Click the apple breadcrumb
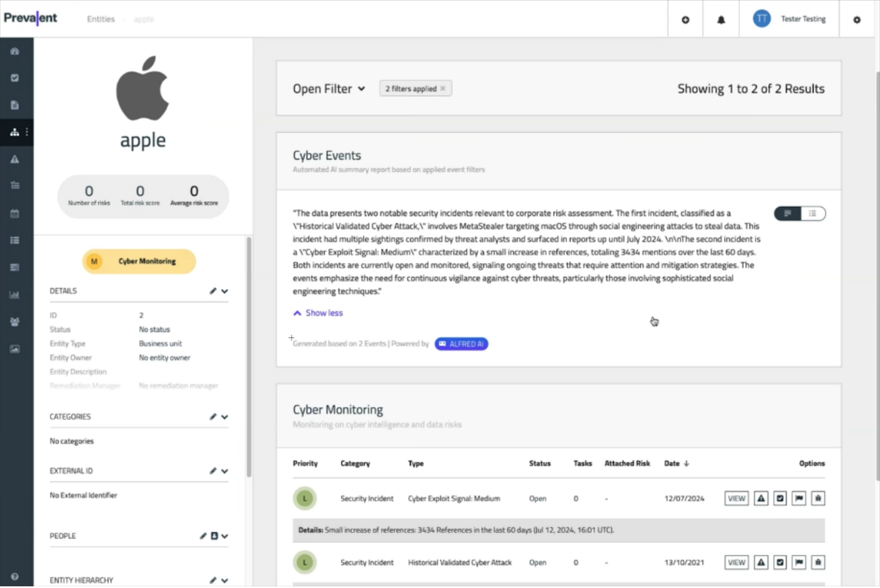Image resolution: width=880 pixels, height=588 pixels. 143,19
